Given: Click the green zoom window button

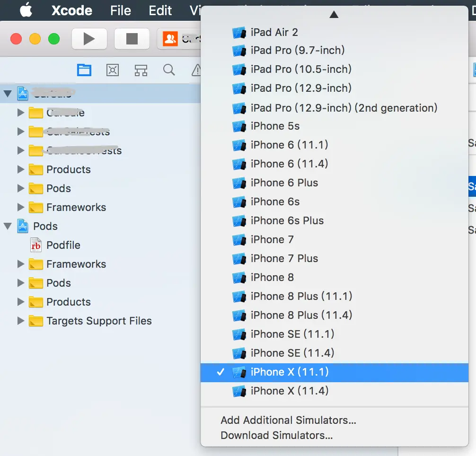Looking at the screenshot, I should [54, 39].
